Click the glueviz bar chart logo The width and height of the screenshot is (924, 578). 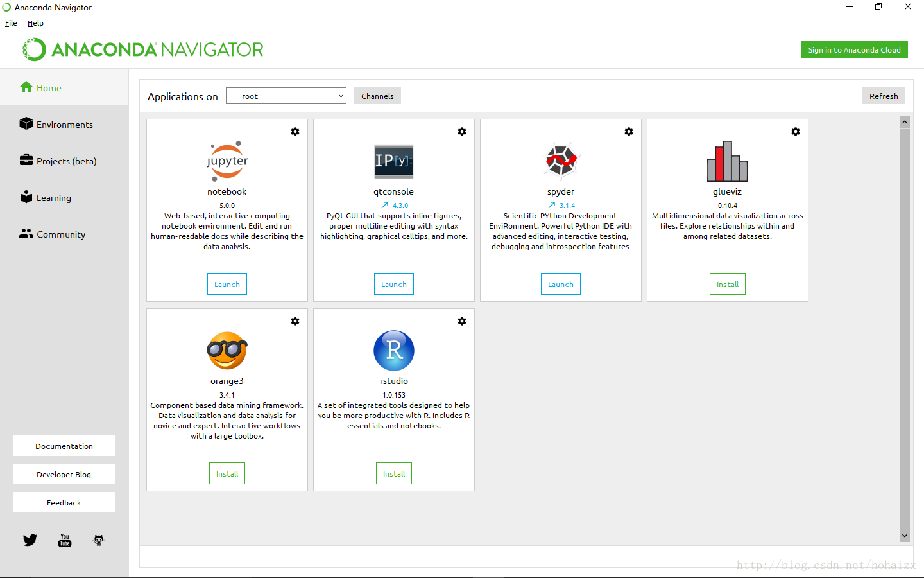click(728, 161)
